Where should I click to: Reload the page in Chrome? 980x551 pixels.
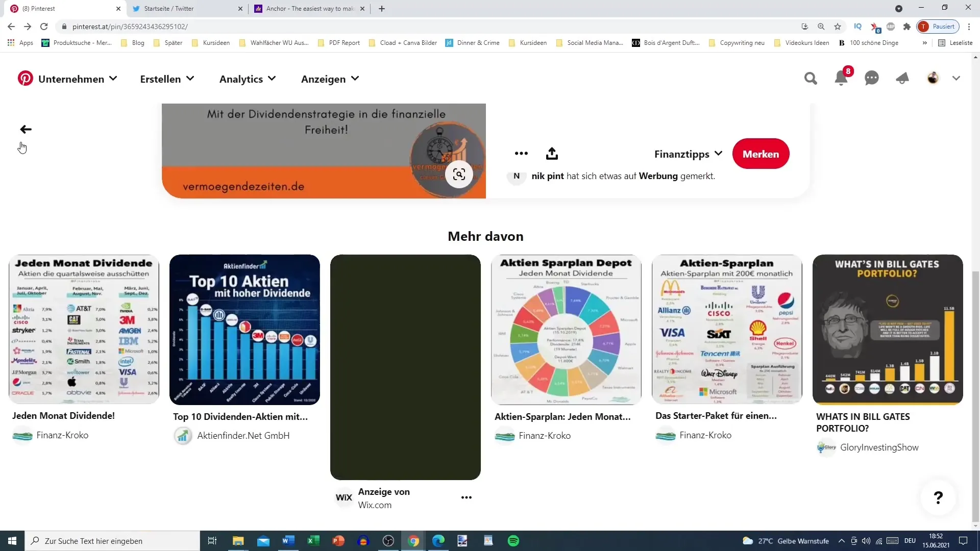(44, 27)
